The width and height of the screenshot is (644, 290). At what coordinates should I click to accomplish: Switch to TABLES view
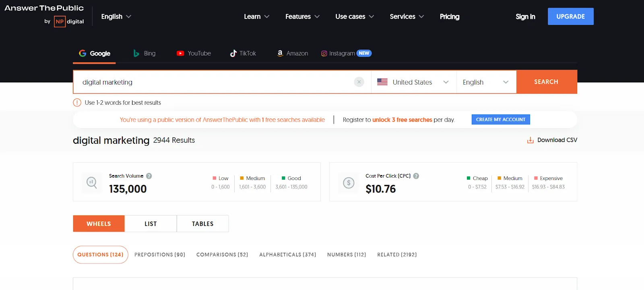(202, 224)
